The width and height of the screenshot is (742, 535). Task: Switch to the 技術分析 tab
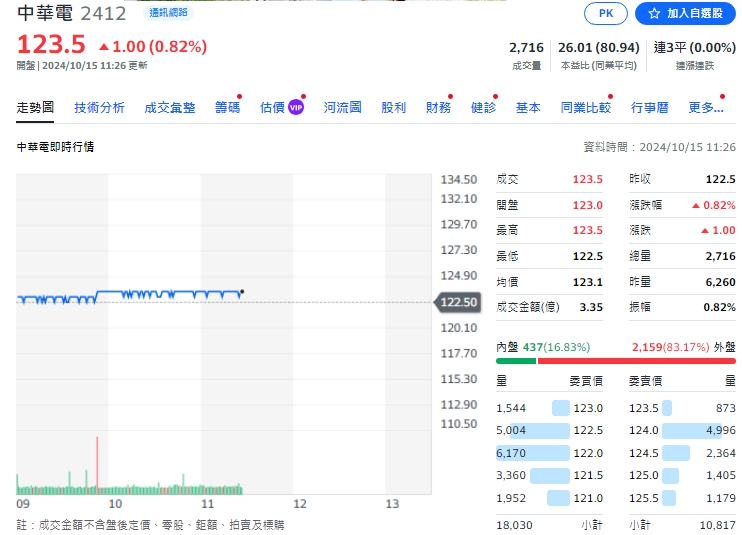99,107
